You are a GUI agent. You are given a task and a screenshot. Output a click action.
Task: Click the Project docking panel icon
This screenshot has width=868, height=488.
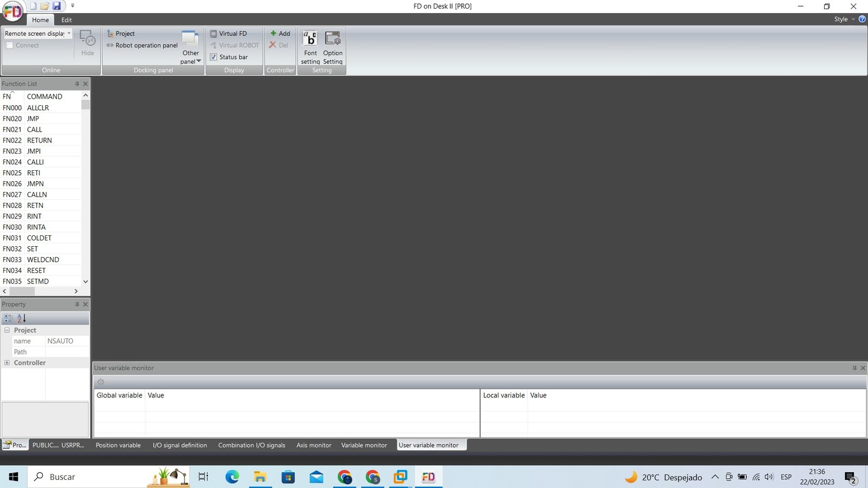110,34
